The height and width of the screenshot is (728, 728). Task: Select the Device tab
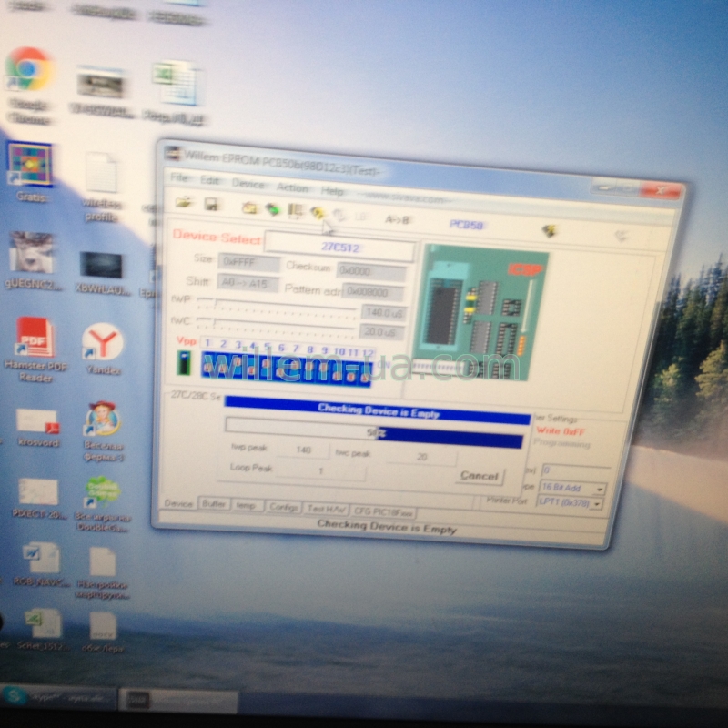pyautogui.click(x=178, y=503)
